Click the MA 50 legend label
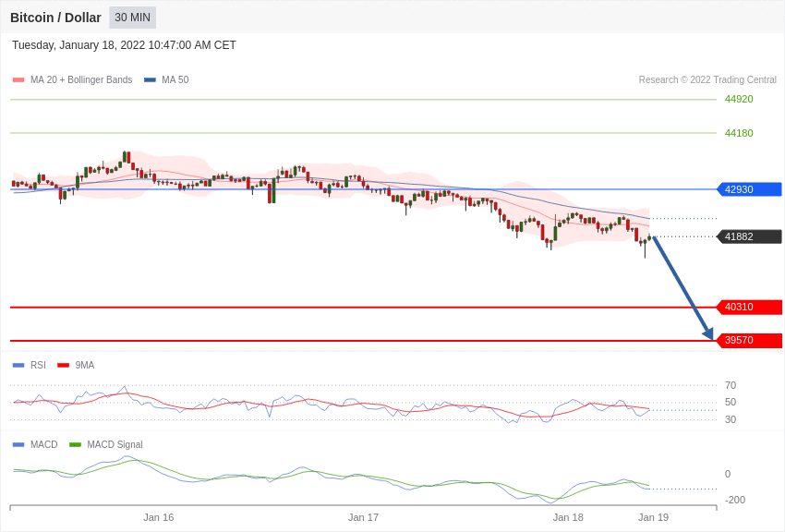This screenshot has width=785, height=532. pyautogui.click(x=175, y=79)
